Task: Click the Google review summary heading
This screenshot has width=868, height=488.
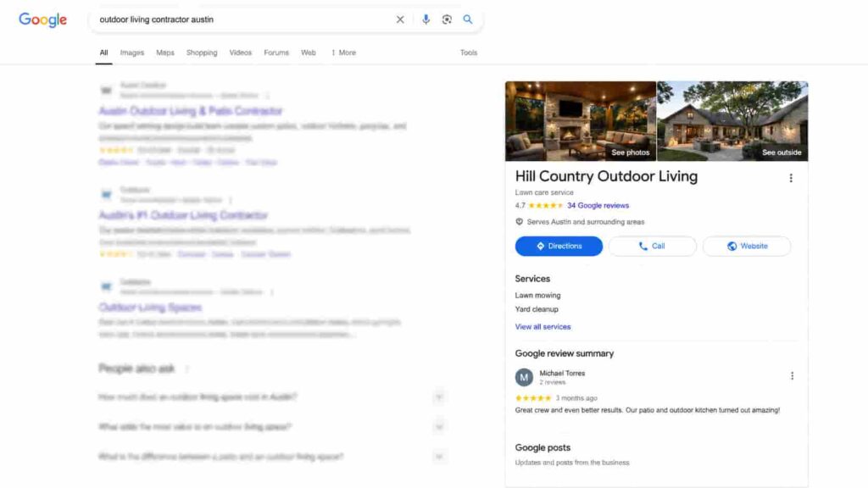Action: pyautogui.click(x=564, y=353)
